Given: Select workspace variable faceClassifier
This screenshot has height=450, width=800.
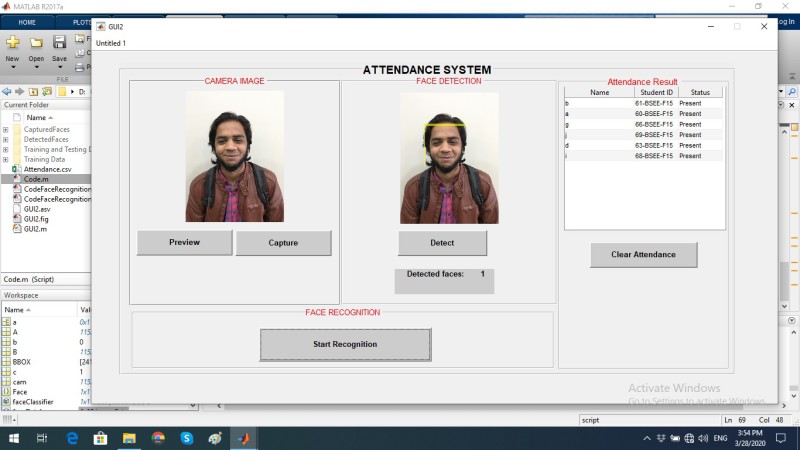Looking at the screenshot, I should (33, 402).
